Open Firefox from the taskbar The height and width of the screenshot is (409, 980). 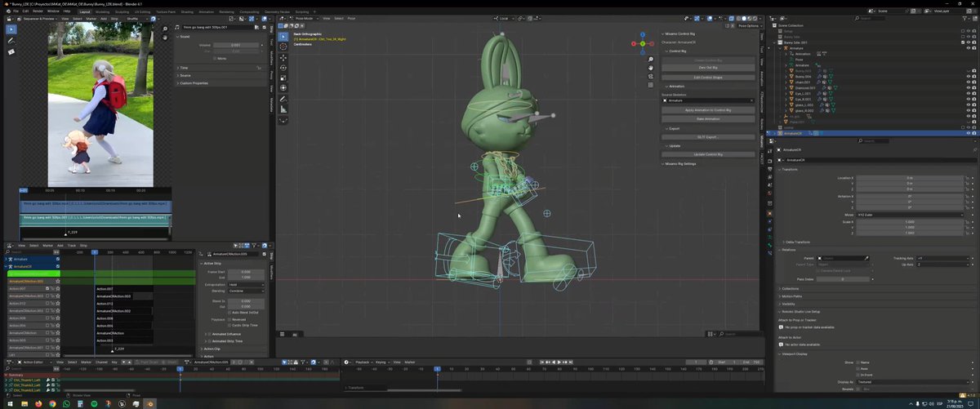(38, 403)
